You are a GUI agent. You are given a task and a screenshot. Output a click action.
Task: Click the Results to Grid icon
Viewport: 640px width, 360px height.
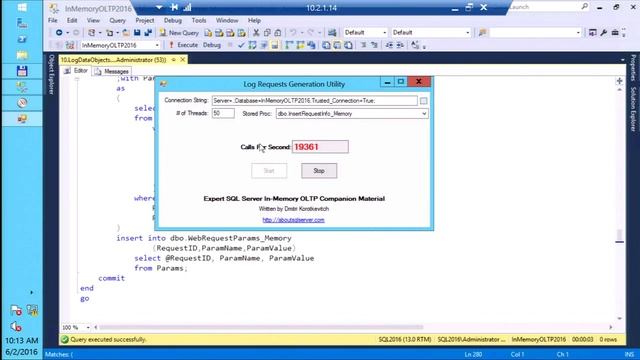337,45
